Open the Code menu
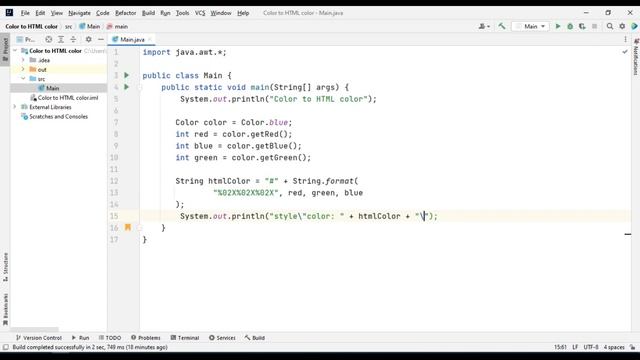 tap(102, 13)
